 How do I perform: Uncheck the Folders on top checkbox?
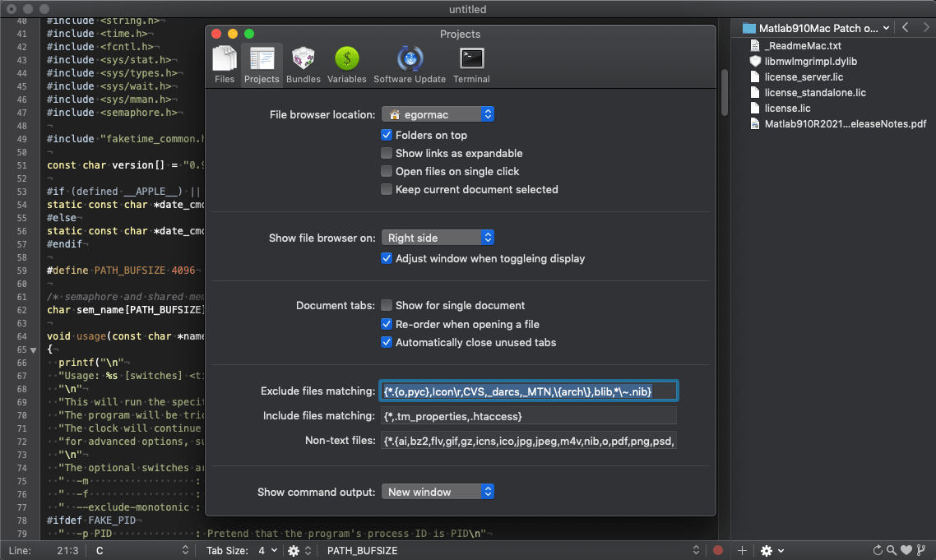point(387,135)
